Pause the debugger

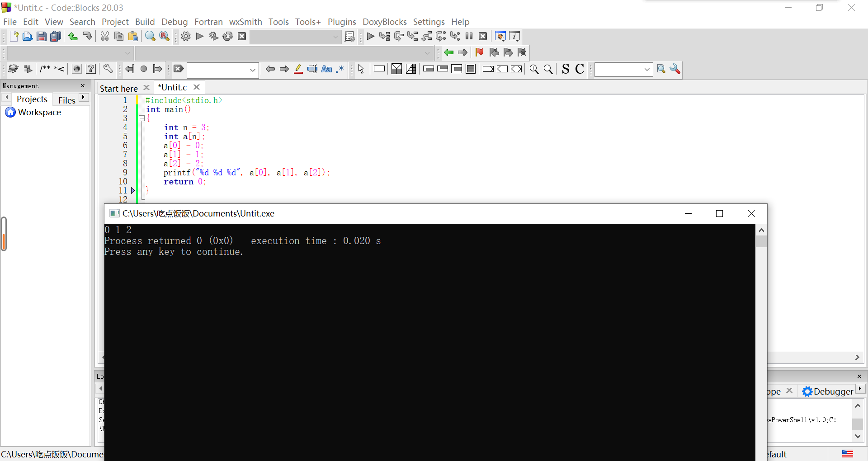[x=469, y=36]
